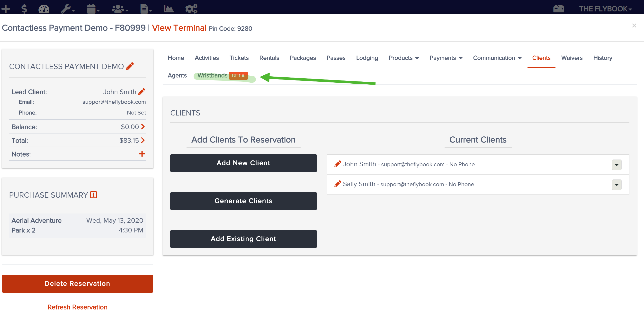
Task: Open the Passes tab
Action: (x=336, y=58)
